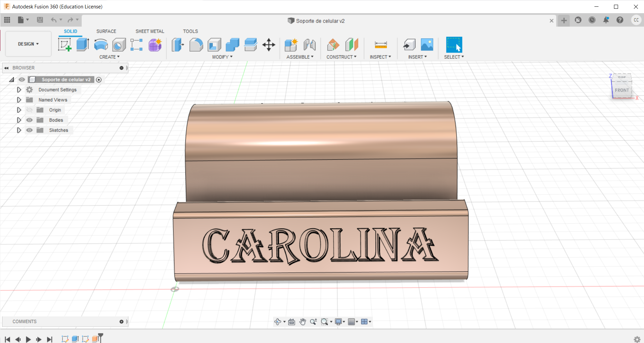Toggle visibility of the Bodies folder
Viewport: 644px width, 343px height.
(x=29, y=120)
